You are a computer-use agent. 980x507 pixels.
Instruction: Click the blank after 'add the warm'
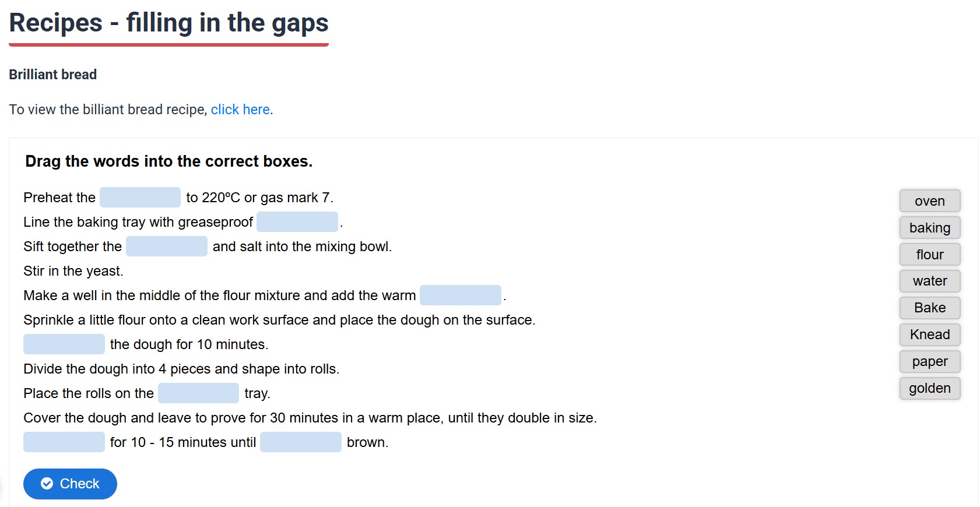click(461, 295)
